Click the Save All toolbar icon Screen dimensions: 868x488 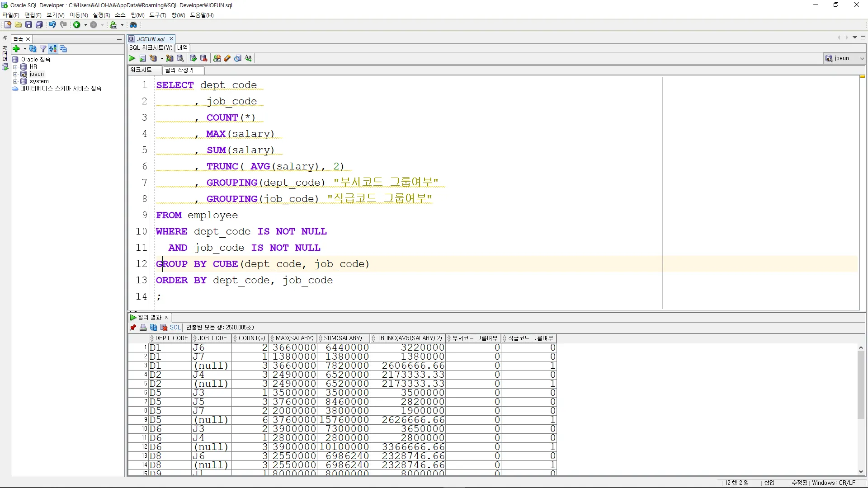tap(39, 25)
